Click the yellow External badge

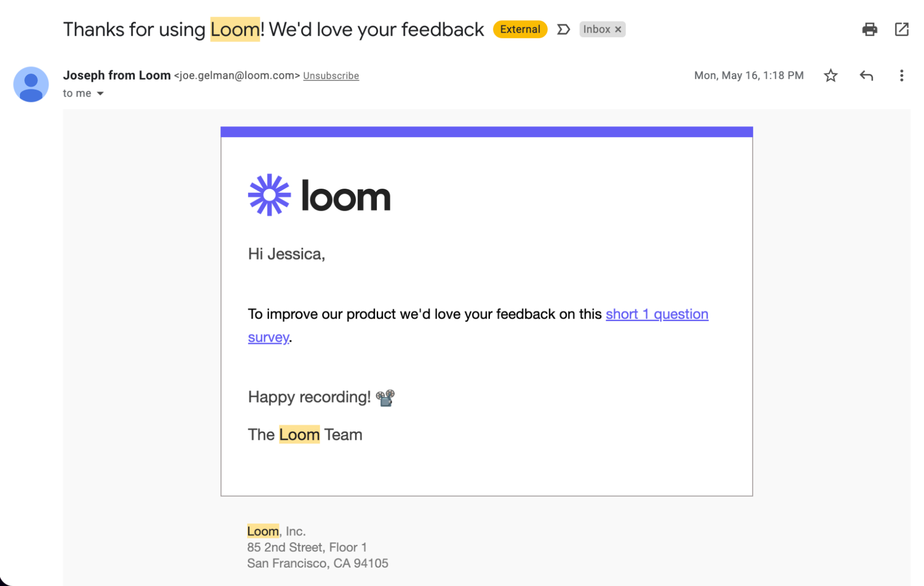(520, 30)
